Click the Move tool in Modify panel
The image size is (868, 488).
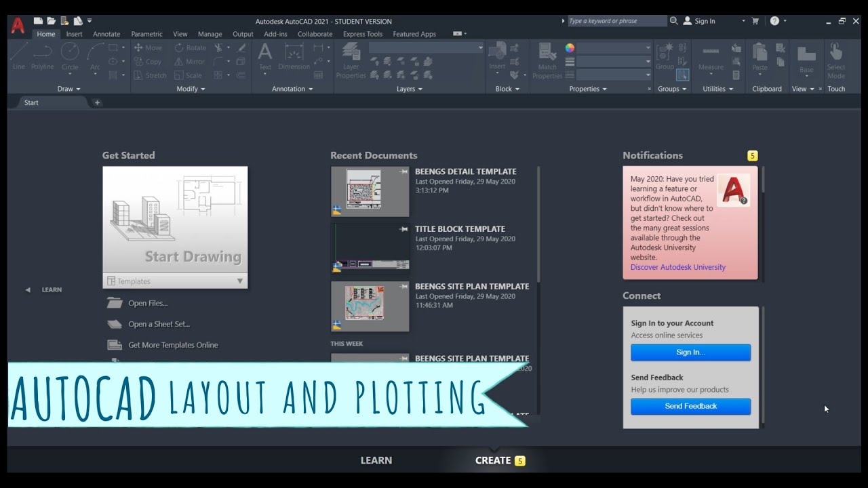point(148,48)
